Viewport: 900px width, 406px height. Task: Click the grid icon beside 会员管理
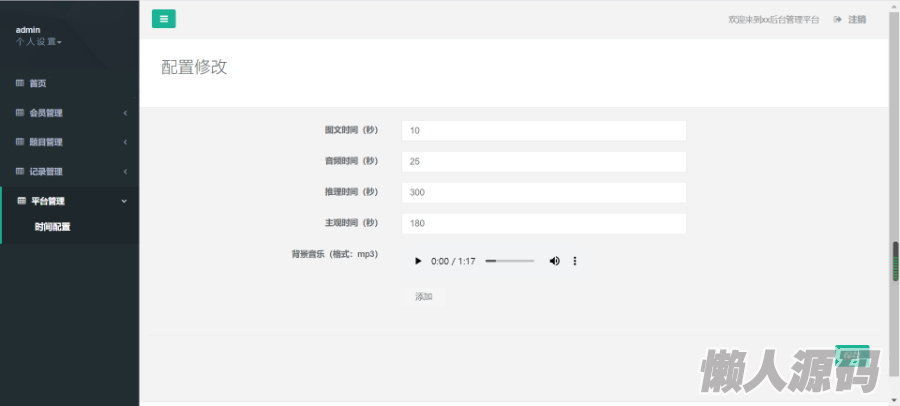[20, 113]
